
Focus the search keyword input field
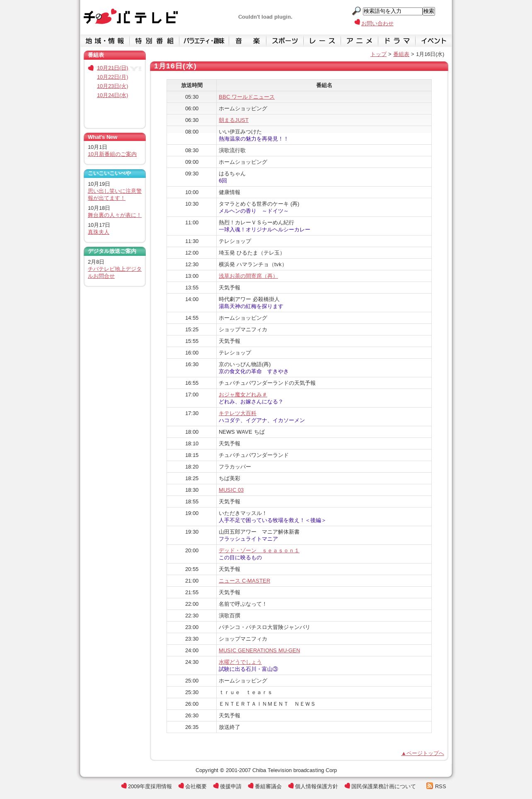pos(392,11)
